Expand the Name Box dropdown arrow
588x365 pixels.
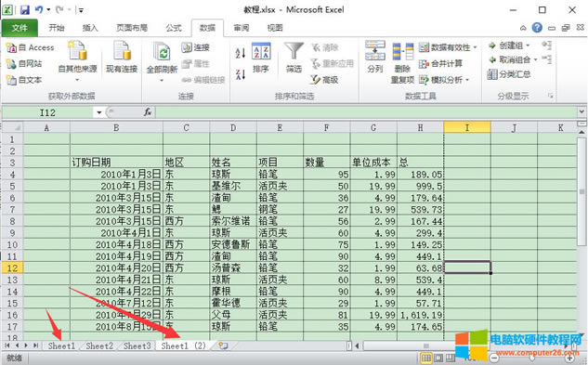(x=99, y=112)
